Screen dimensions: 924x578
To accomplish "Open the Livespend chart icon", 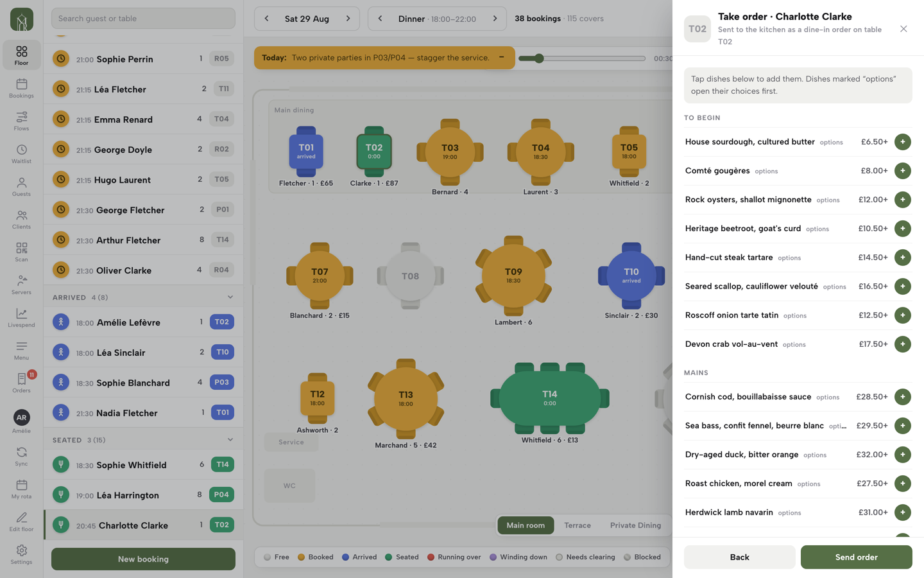I will tap(21, 317).
